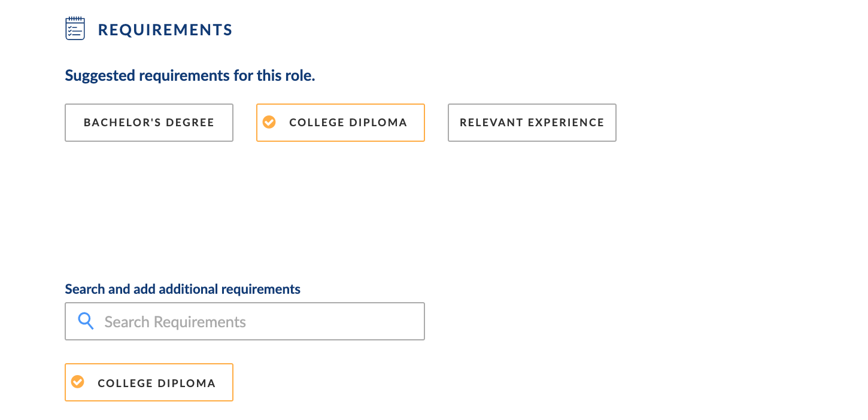Click COLLEGE DIPLOMA label in the added requirements list
The width and height of the screenshot is (868, 420).
[157, 384]
